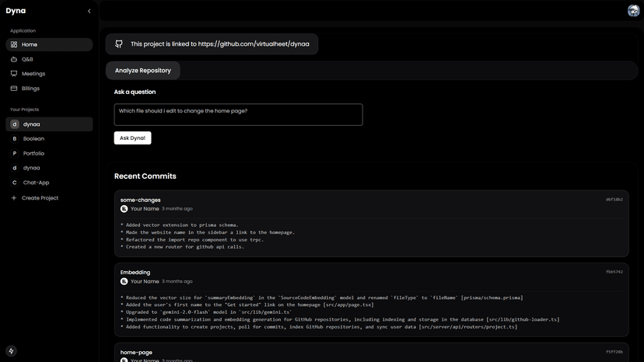Screen dimensions: 644x362
Task: Click the Q&B bot icon
Action: [x=14, y=59]
